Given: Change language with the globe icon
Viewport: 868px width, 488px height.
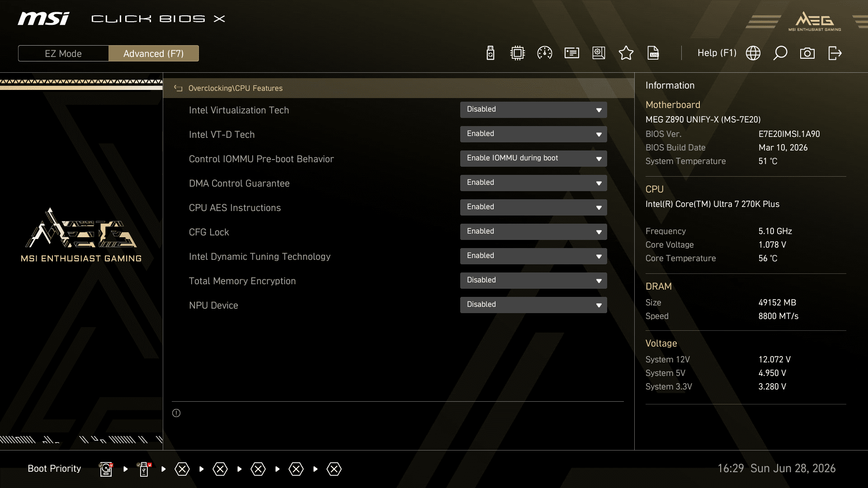Looking at the screenshot, I should pos(753,53).
